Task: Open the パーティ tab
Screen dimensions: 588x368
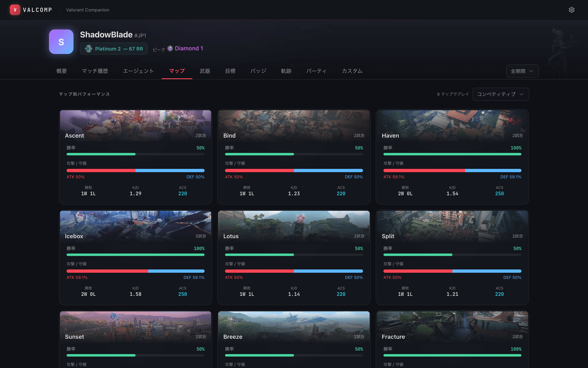Action: click(x=316, y=71)
